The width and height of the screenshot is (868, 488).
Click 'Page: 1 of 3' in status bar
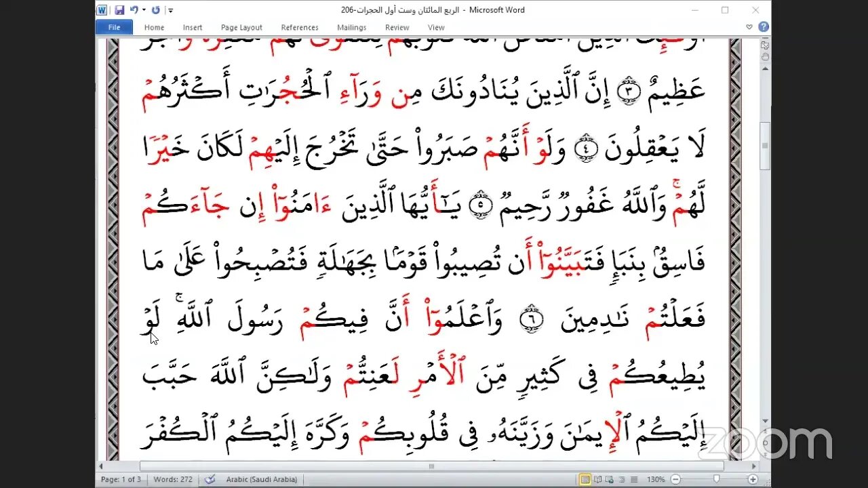tap(121, 479)
